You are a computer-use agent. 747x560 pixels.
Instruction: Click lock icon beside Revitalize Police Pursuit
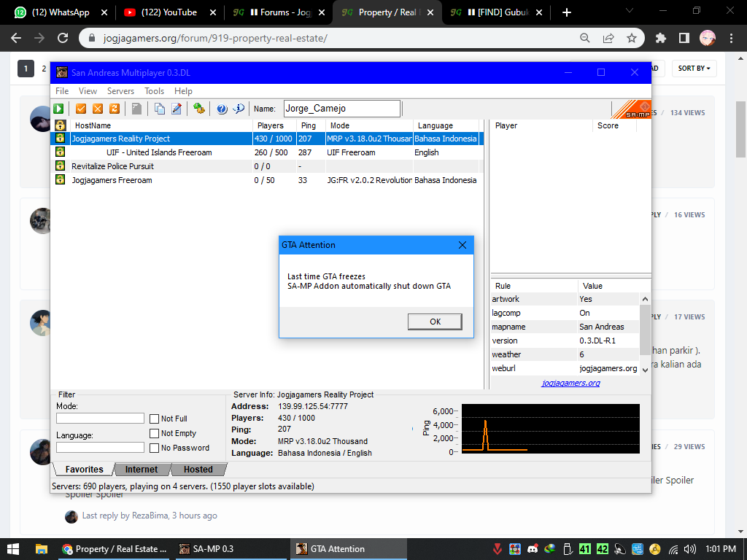click(60, 166)
